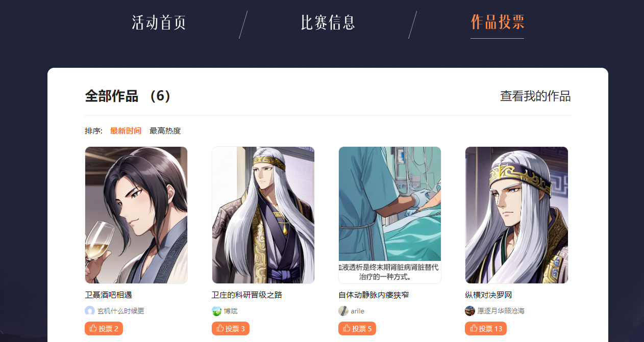Screen dimensions: 644x342
Task: Click the 投票 13 thumbs-up button
Action: (x=486, y=329)
